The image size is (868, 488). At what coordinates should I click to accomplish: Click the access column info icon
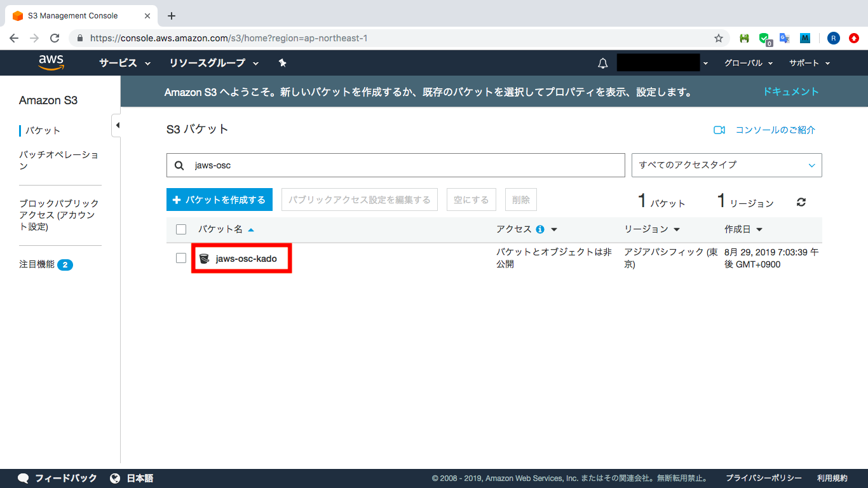[540, 229]
